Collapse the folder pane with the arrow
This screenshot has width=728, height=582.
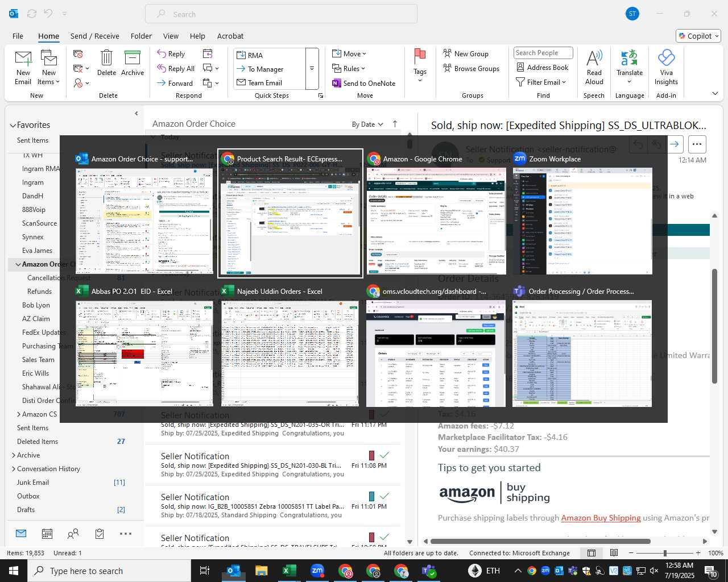click(136, 114)
